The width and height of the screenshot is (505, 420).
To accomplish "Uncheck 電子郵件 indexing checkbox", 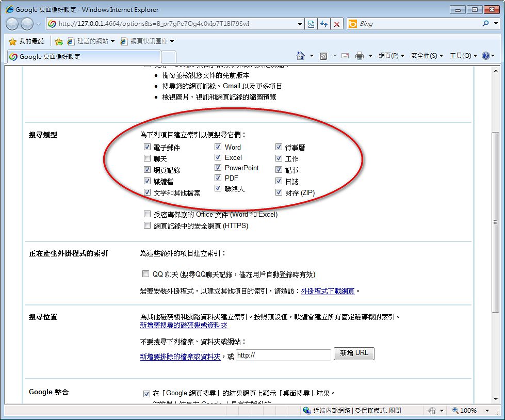I will click(x=147, y=147).
